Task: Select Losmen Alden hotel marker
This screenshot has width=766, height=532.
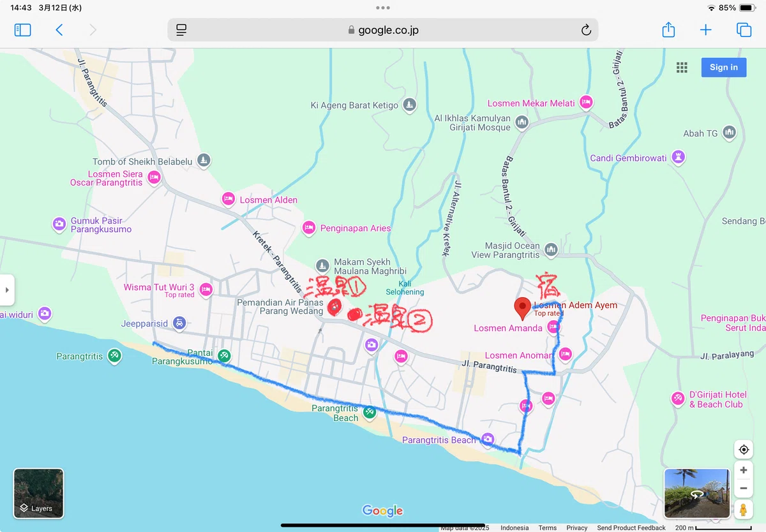Action: coord(228,199)
